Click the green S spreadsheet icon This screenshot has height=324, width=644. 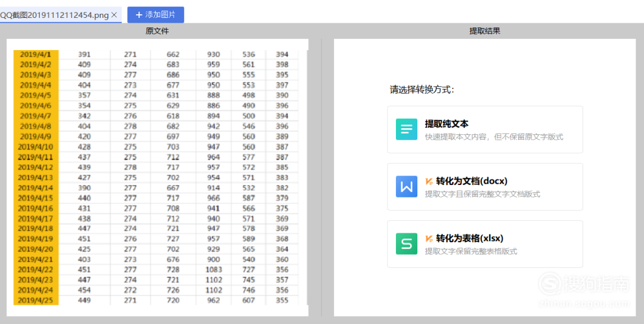pyautogui.click(x=406, y=244)
